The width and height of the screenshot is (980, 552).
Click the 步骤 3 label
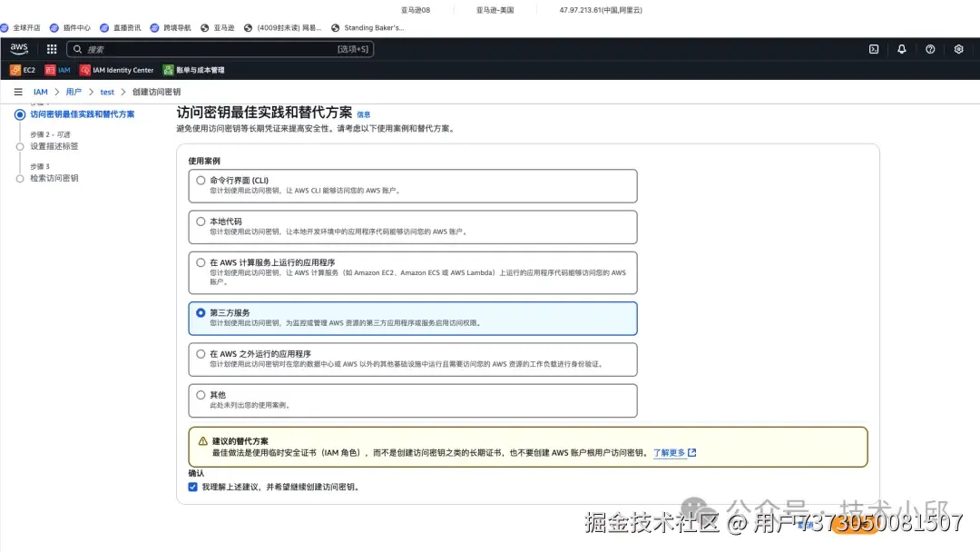coord(39,166)
